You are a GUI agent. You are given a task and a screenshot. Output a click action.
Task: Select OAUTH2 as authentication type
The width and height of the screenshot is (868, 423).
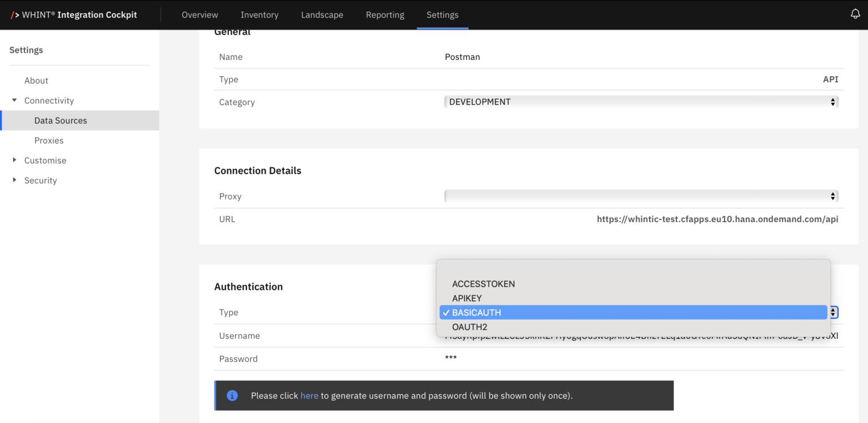470,326
